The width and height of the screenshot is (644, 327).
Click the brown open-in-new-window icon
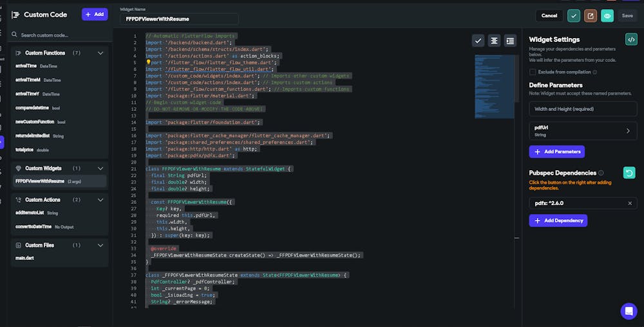click(590, 15)
